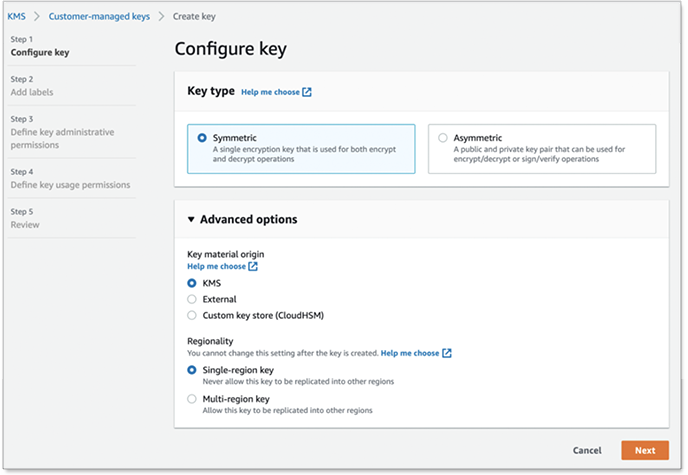Click the Cancel button
The width and height of the screenshot is (688, 475).
[587, 451]
